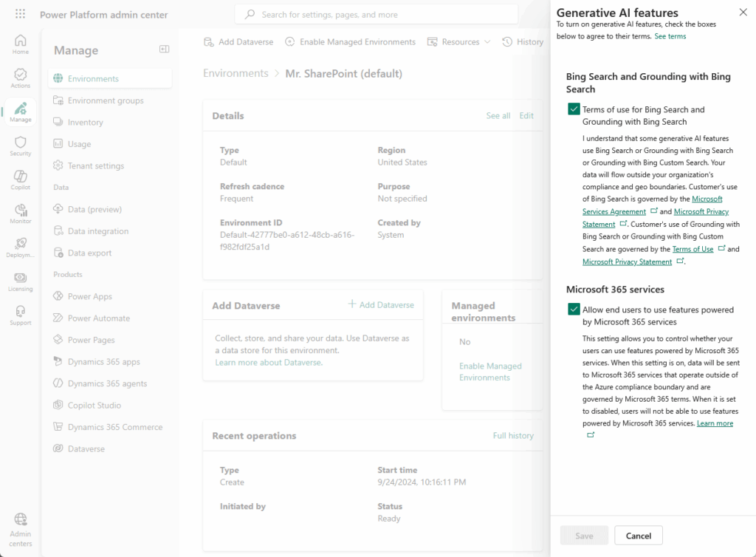Open Actions in left rail
Viewport: 756px width, 557px height.
(20, 78)
